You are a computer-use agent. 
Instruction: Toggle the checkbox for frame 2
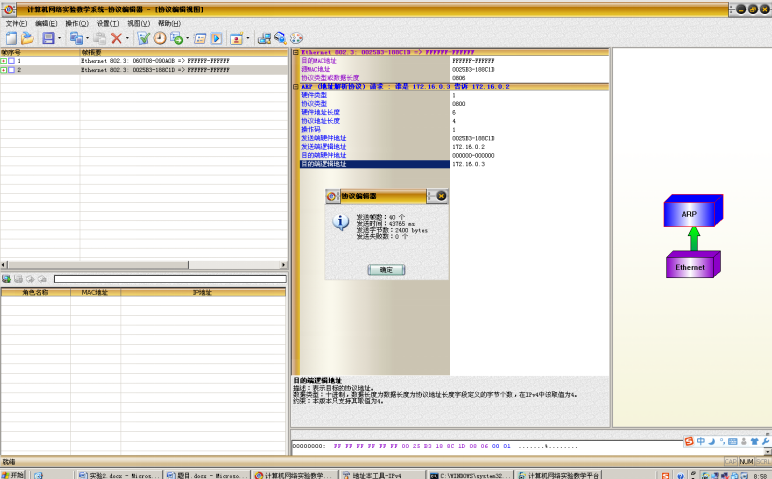(11, 70)
